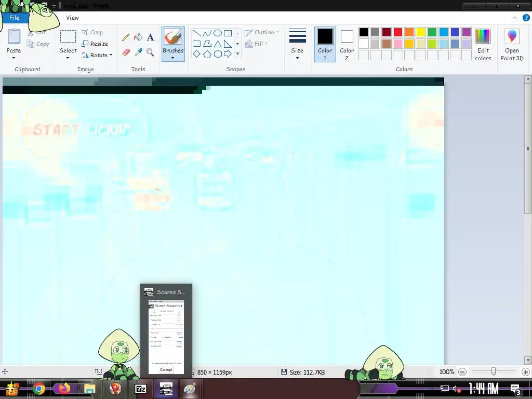Choose the red color swatch
Viewport: 532px width, 399px height.
(397, 32)
